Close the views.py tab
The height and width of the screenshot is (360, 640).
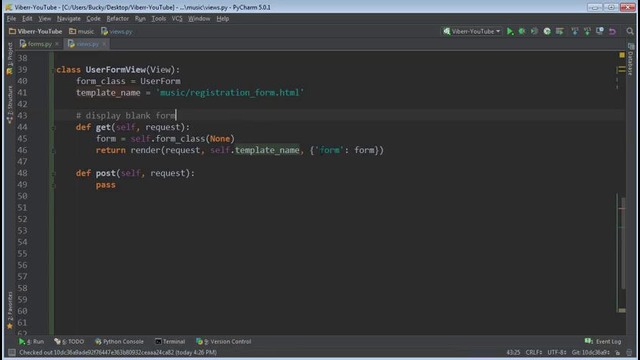104,44
